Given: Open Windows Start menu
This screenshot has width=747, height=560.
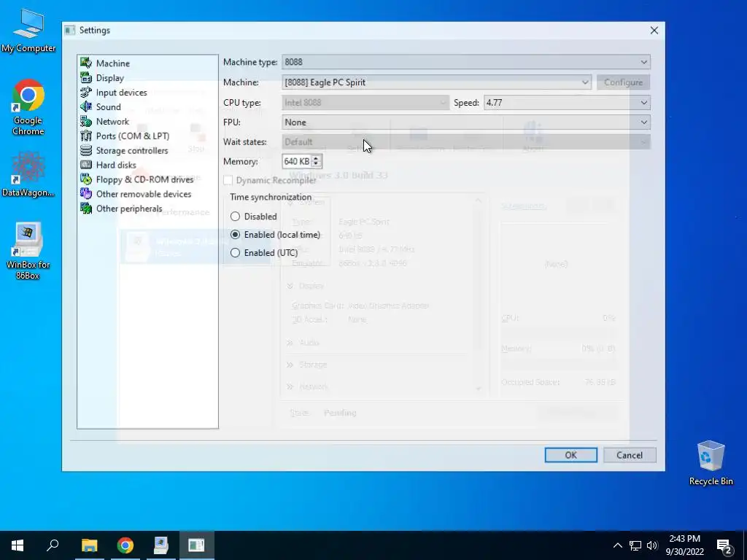Looking at the screenshot, I should 18,545.
